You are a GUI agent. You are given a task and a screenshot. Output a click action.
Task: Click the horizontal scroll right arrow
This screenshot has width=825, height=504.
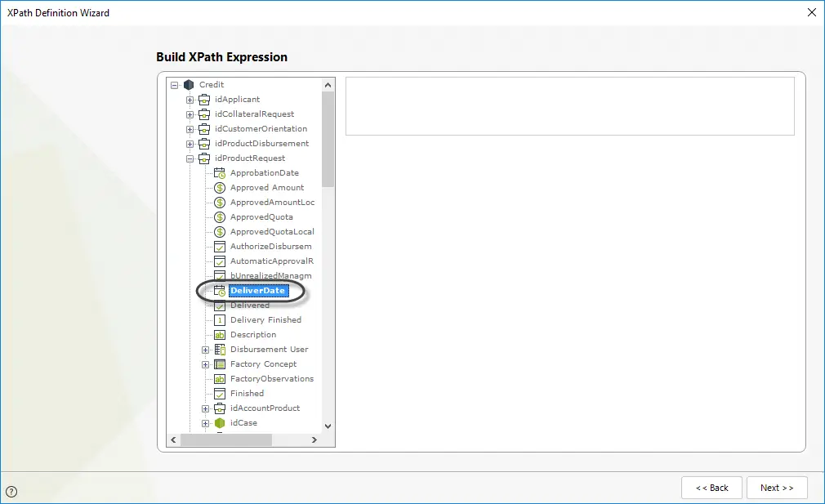point(314,439)
